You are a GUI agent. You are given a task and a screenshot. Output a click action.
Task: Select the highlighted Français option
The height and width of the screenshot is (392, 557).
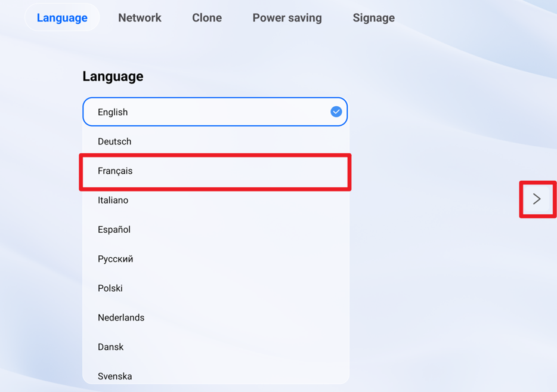115,171
